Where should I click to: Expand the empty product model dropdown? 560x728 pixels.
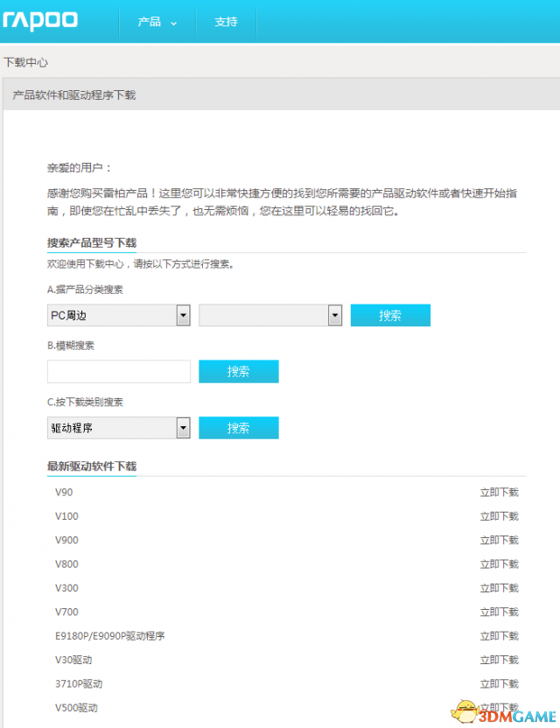pos(269,315)
